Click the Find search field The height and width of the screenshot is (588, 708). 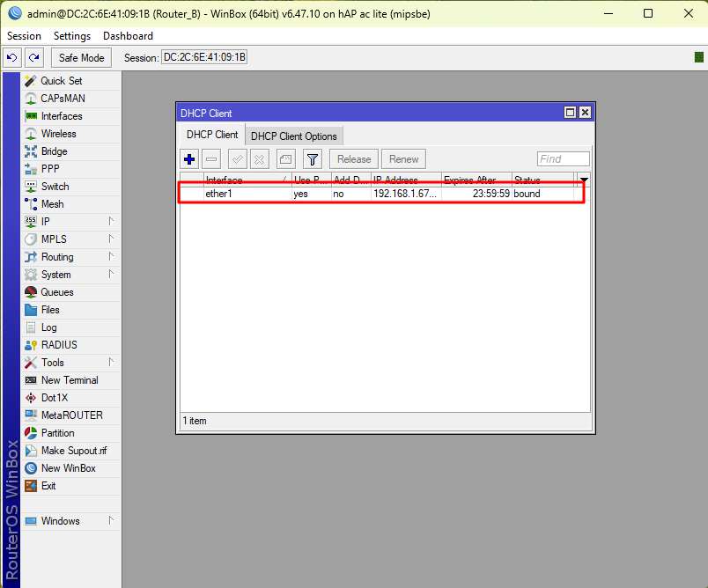tap(563, 159)
